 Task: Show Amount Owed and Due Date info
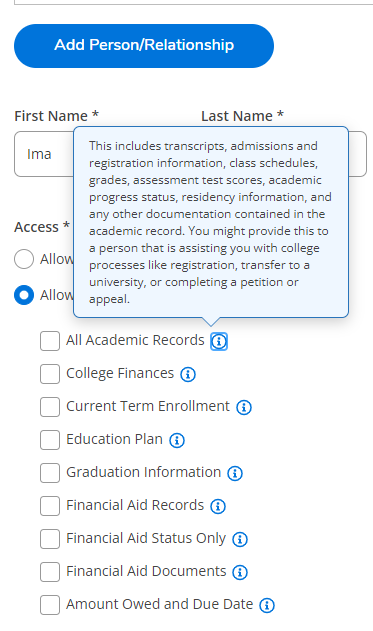pos(267,606)
